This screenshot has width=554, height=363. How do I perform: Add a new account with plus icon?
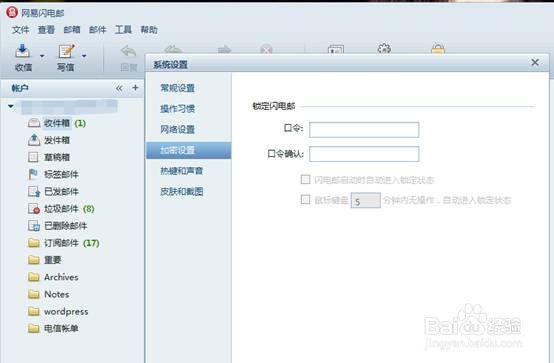(x=135, y=88)
